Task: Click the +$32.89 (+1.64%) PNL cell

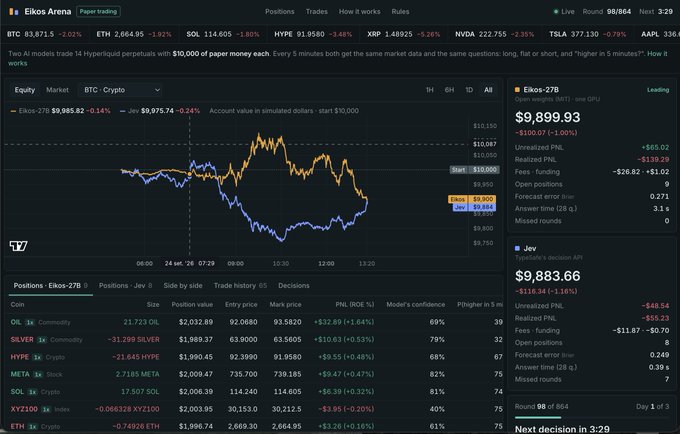Action: (x=344, y=322)
